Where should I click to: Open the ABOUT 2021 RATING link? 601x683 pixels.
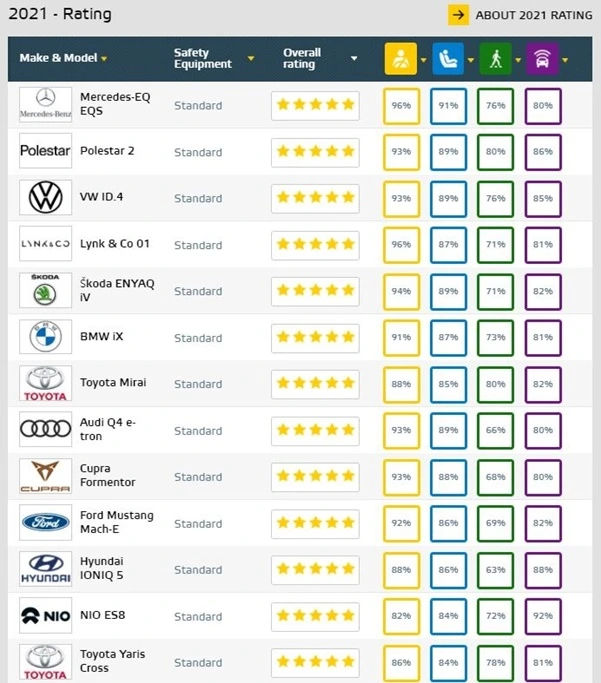[533, 15]
